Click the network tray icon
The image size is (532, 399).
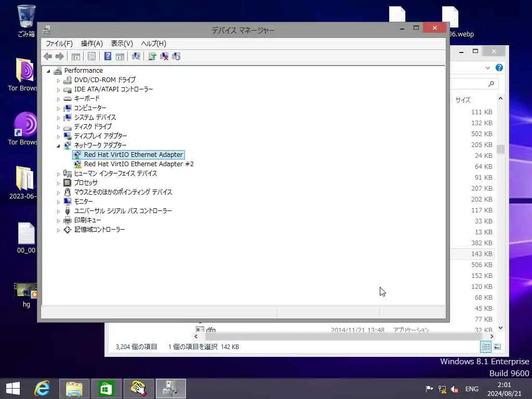point(442,389)
